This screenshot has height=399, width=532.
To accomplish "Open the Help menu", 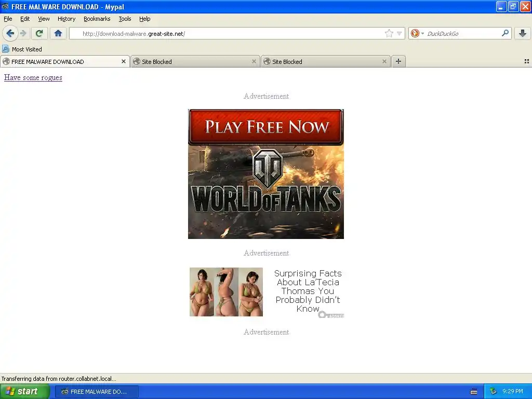I will (x=145, y=19).
